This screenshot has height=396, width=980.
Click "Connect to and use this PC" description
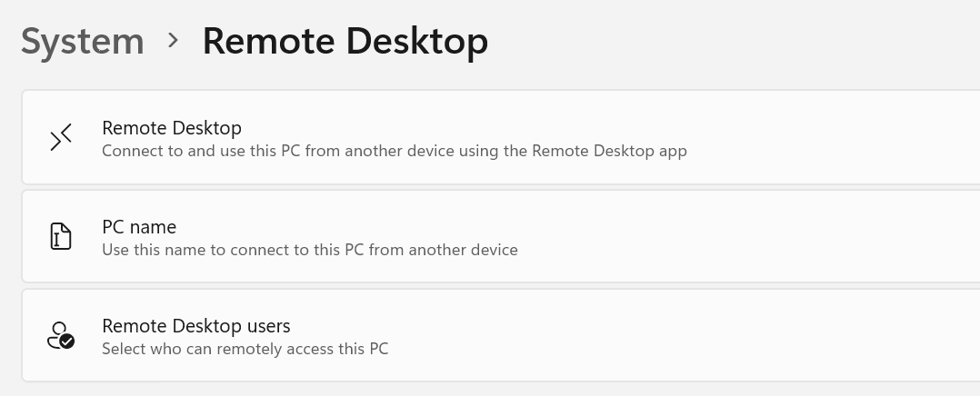395,151
